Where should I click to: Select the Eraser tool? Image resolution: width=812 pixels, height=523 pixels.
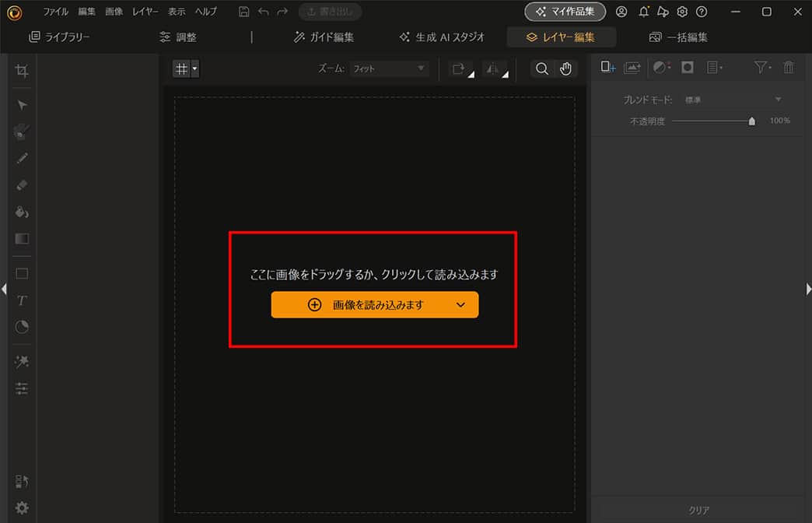tap(21, 184)
